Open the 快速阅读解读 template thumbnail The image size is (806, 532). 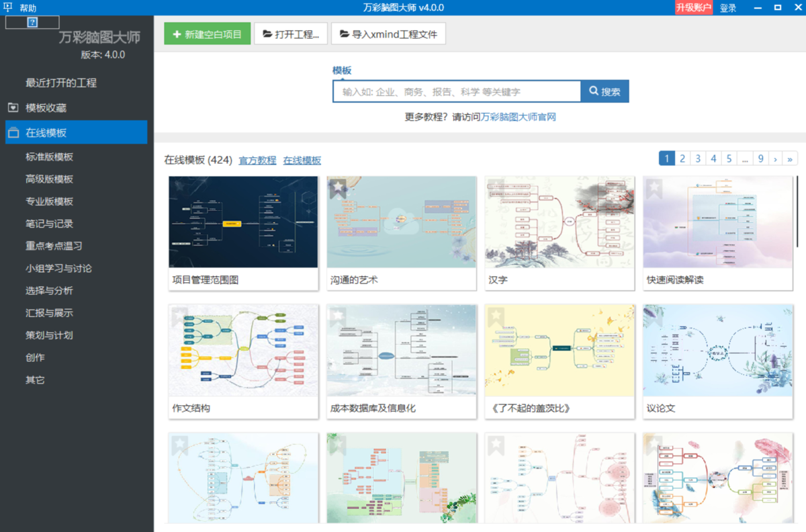coord(718,222)
